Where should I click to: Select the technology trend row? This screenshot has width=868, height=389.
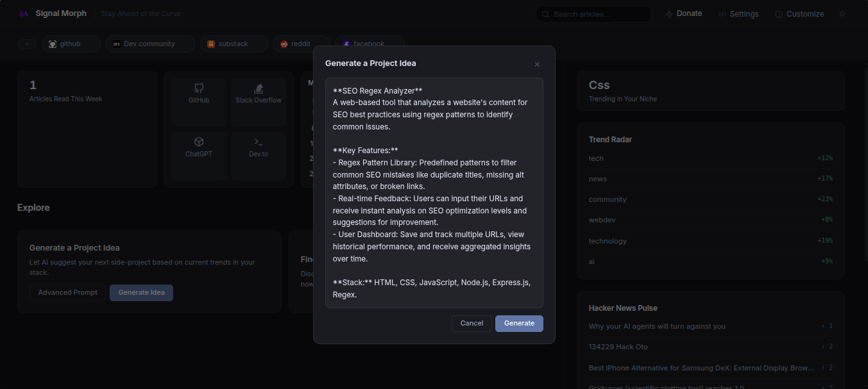coord(710,241)
